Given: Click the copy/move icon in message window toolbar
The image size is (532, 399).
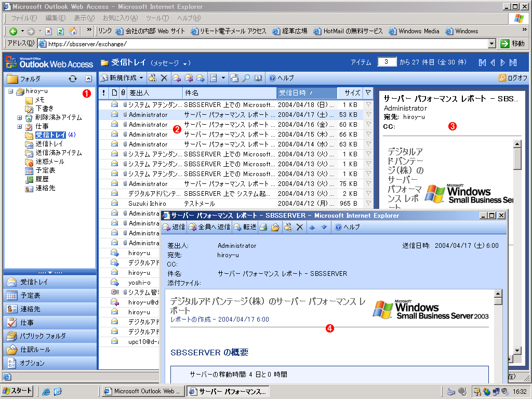Looking at the screenshot, I should point(288,227).
